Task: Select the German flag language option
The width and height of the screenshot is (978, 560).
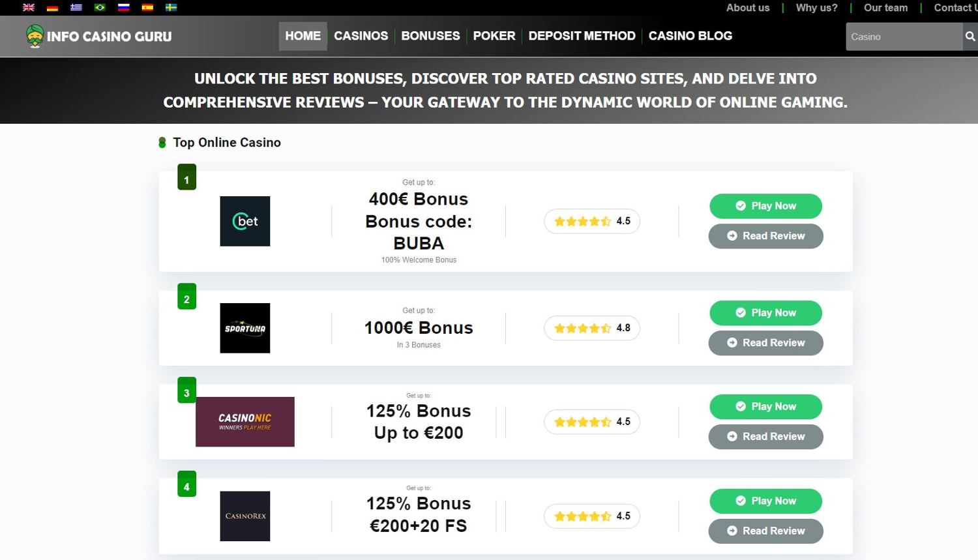Action: coord(52,7)
